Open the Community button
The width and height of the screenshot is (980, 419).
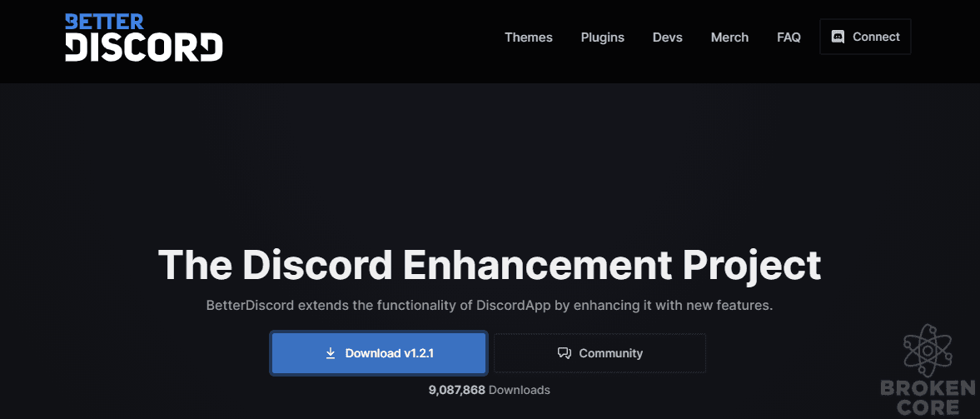click(600, 353)
